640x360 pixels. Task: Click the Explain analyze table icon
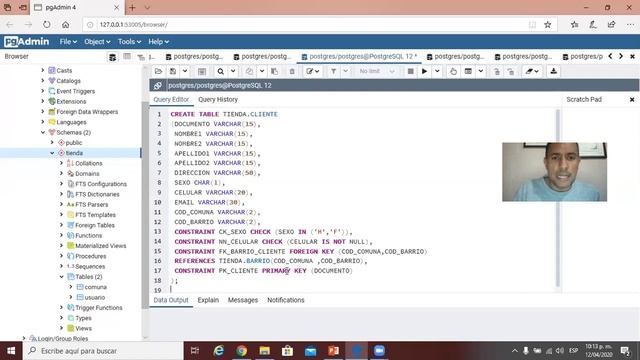(468, 71)
